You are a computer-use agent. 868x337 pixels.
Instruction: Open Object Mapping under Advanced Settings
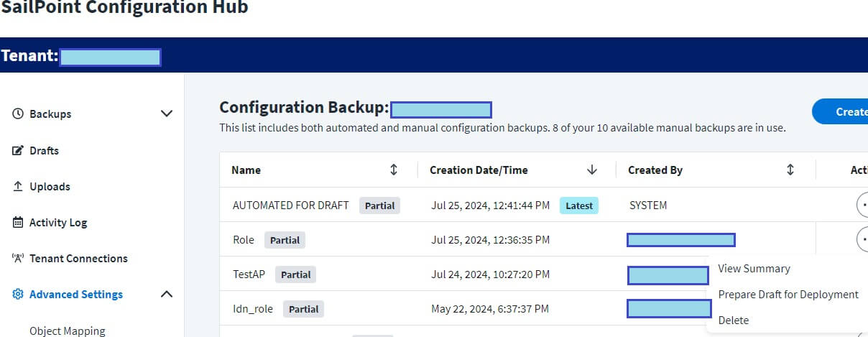click(68, 331)
